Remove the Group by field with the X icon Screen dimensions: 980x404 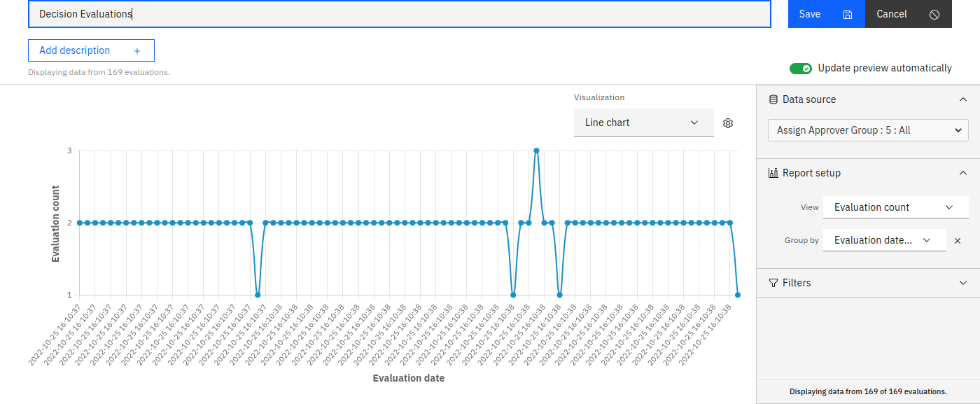pyautogui.click(x=958, y=240)
